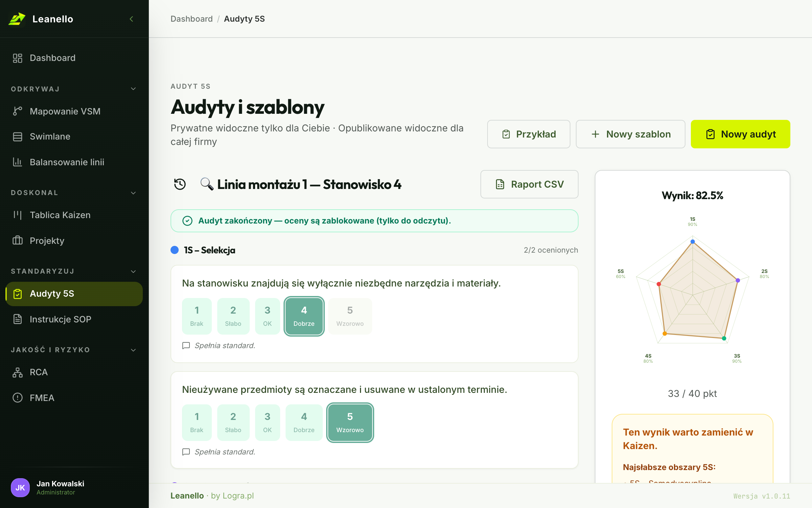Click the Tablica Kaizen board icon

click(18, 215)
